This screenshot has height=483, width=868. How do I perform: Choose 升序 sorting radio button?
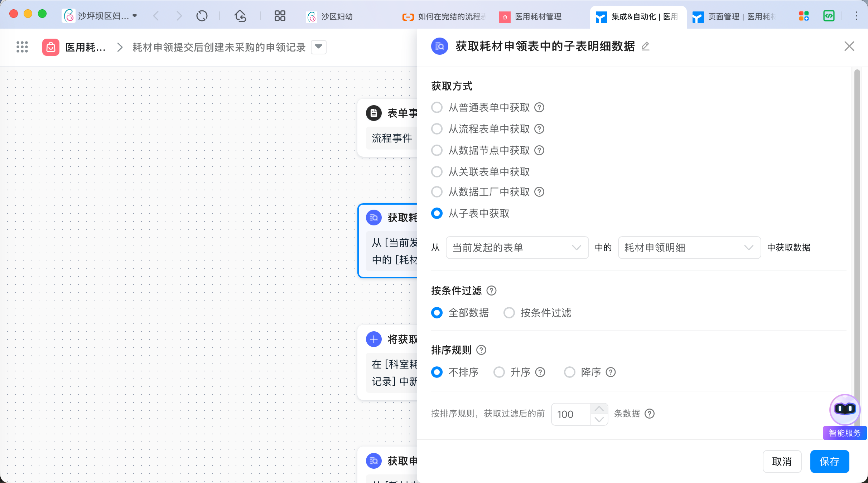(x=499, y=372)
